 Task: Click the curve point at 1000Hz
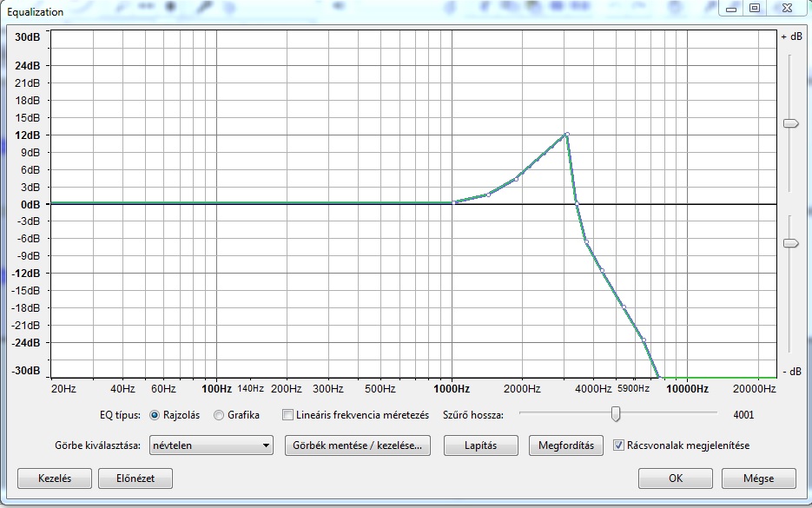click(x=453, y=202)
